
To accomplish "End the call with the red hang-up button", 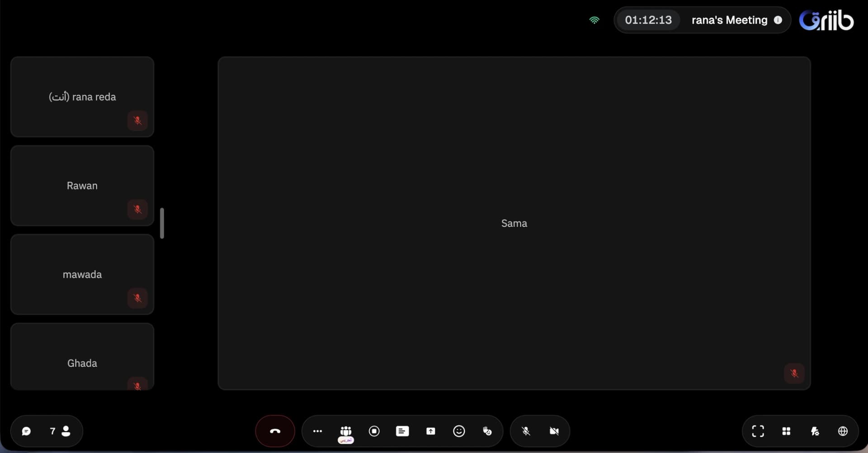I will (275, 431).
